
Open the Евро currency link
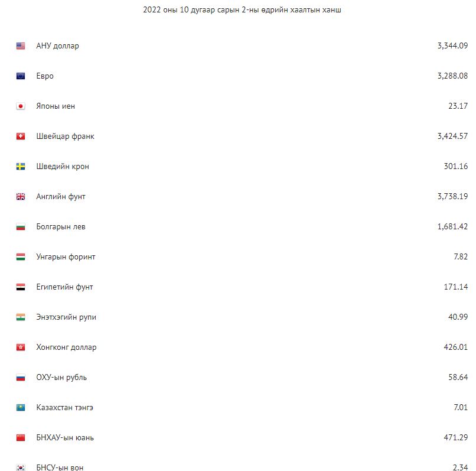pyautogui.click(x=45, y=76)
